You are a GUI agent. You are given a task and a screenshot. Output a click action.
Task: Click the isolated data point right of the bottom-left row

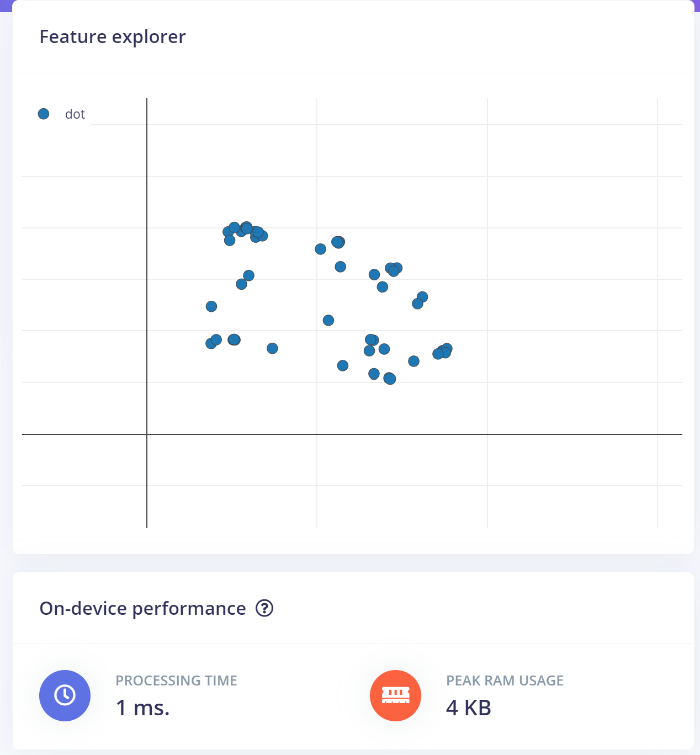pos(272,348)
